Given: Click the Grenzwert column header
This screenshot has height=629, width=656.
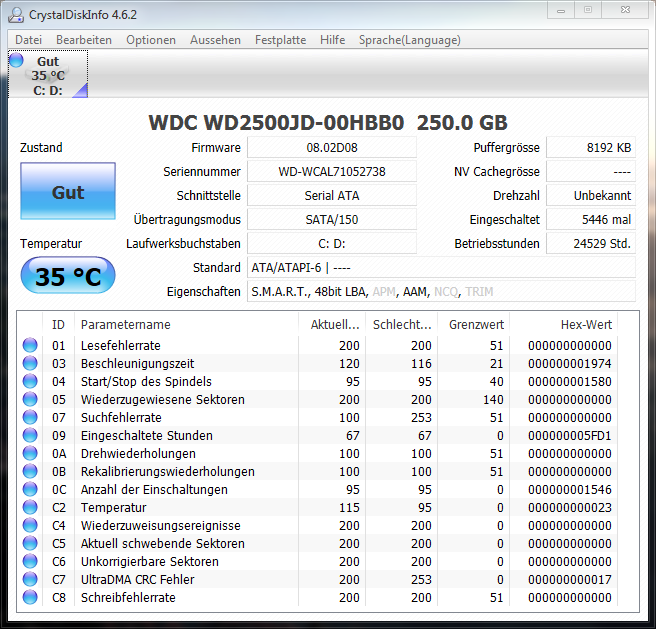Looking at the screenshot, I should click(474, 324).
